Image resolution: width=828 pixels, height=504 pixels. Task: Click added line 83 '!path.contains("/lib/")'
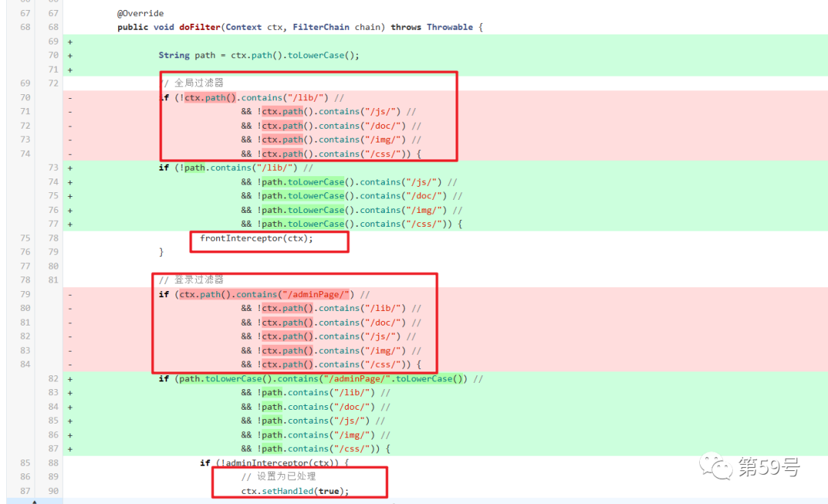click(316, 393)
